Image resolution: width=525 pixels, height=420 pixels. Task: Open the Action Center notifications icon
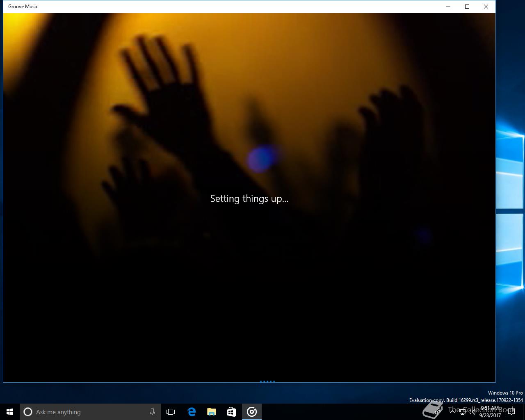[511, 412]
